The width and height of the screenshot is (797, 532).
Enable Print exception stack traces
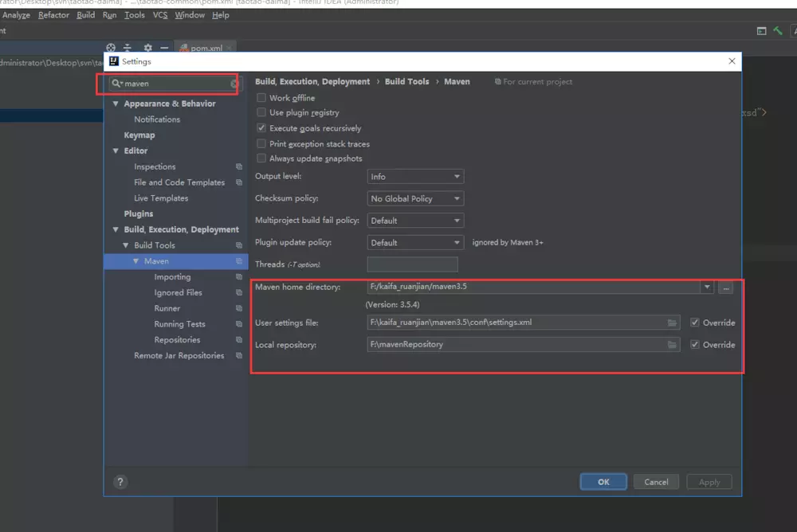(x=261, y=144)
